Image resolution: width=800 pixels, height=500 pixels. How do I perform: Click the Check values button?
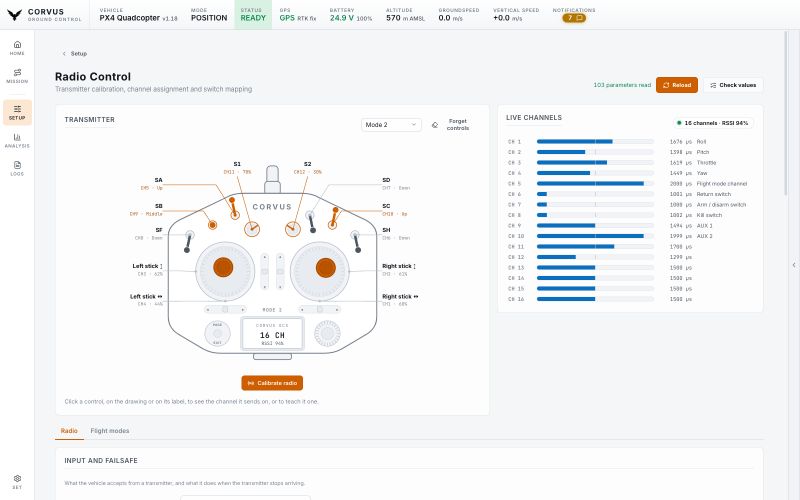(x=733, y=85)
